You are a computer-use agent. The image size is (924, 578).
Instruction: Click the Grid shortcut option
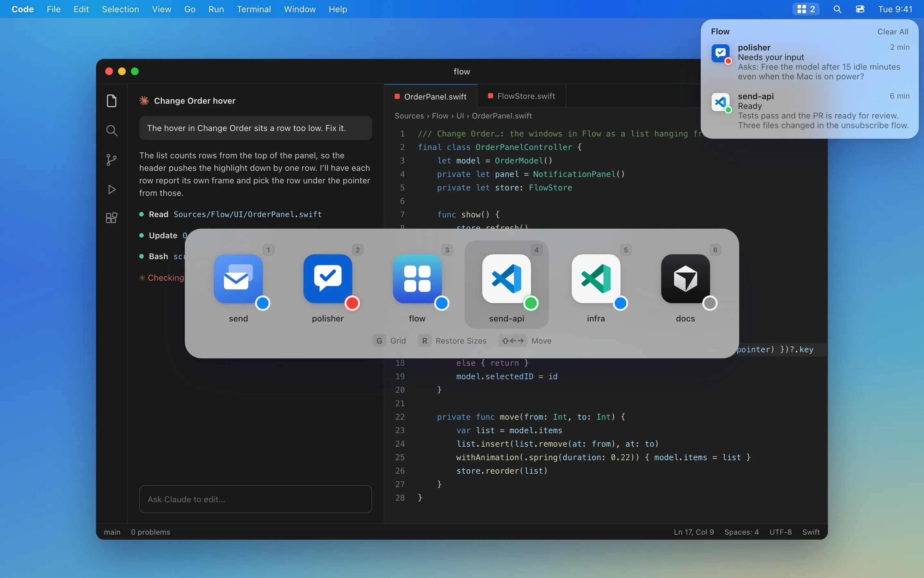(389, 341)
